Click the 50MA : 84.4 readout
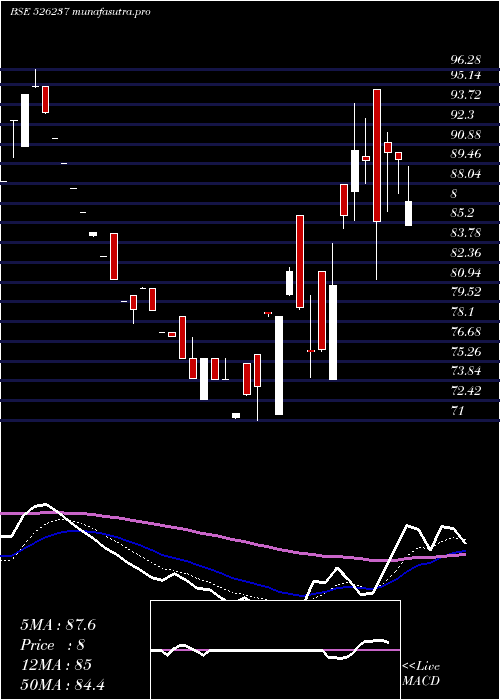Viewport: 500px width, 700px height. [62, 684]
